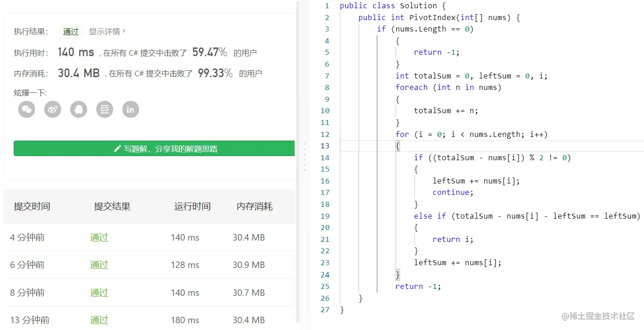
Task: Click the 128 ms runtime cell
Action: click(185, 265)
